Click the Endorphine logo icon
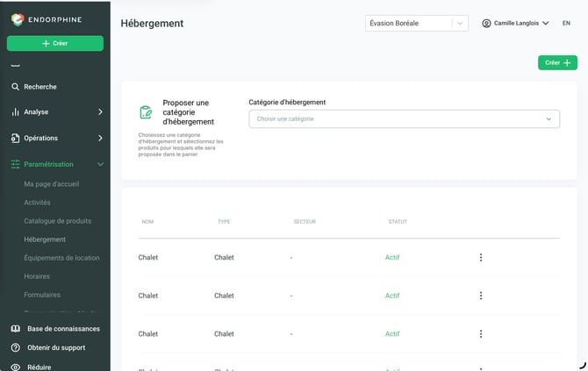 click(18, 19)
